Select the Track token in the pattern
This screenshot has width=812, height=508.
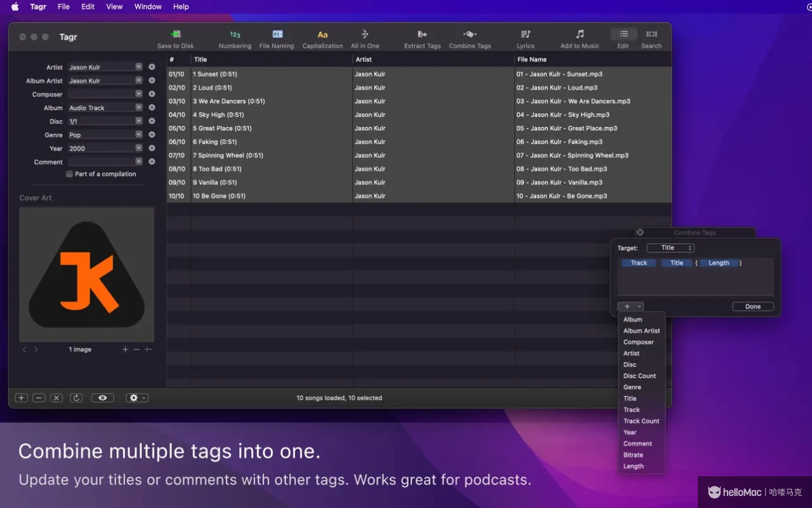click(x=639, y=263)
